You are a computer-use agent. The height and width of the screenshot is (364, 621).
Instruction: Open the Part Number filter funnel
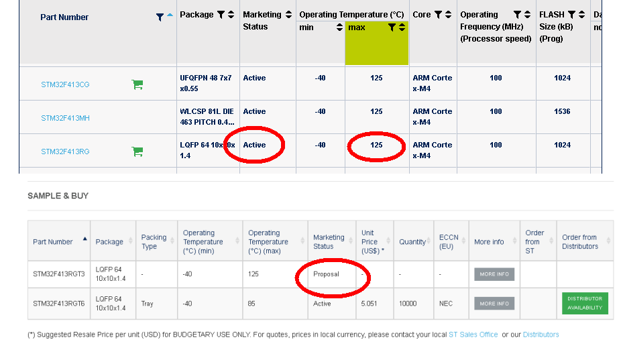[160, 17]
